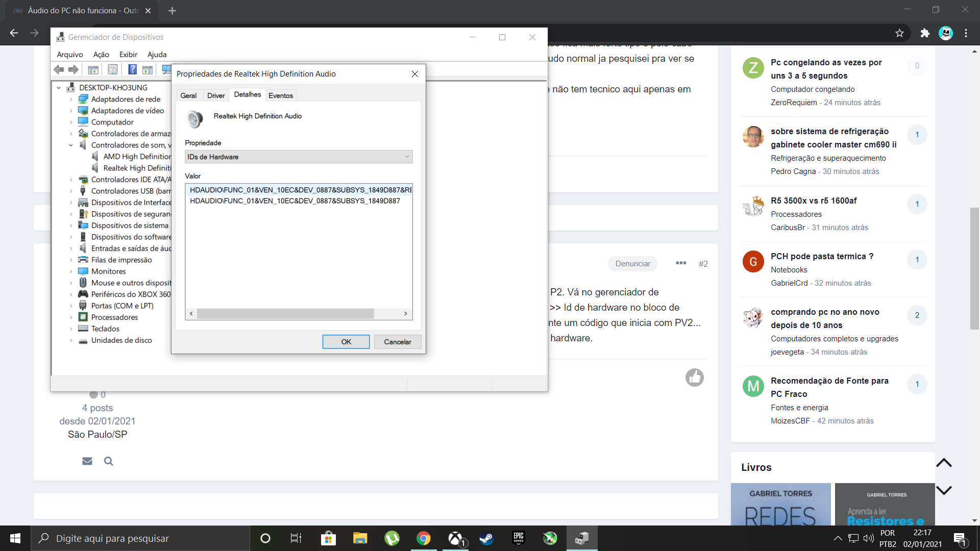This screenshot has width=980, height=551.
Task: Open the Chrome profile avatar
Action: [946, 33]
